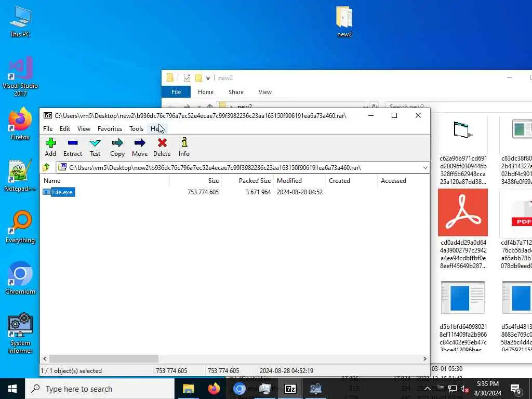Image resolution: width=532 pixels, height=399 pixels.
Task: Sort by the Accessed column
Action: tap(403, 181)
